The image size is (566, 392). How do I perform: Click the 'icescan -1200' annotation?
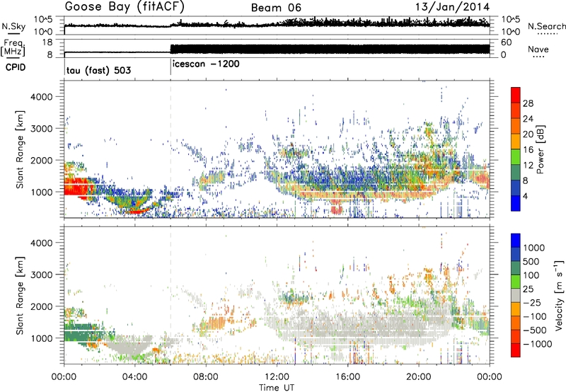point(206,64)
